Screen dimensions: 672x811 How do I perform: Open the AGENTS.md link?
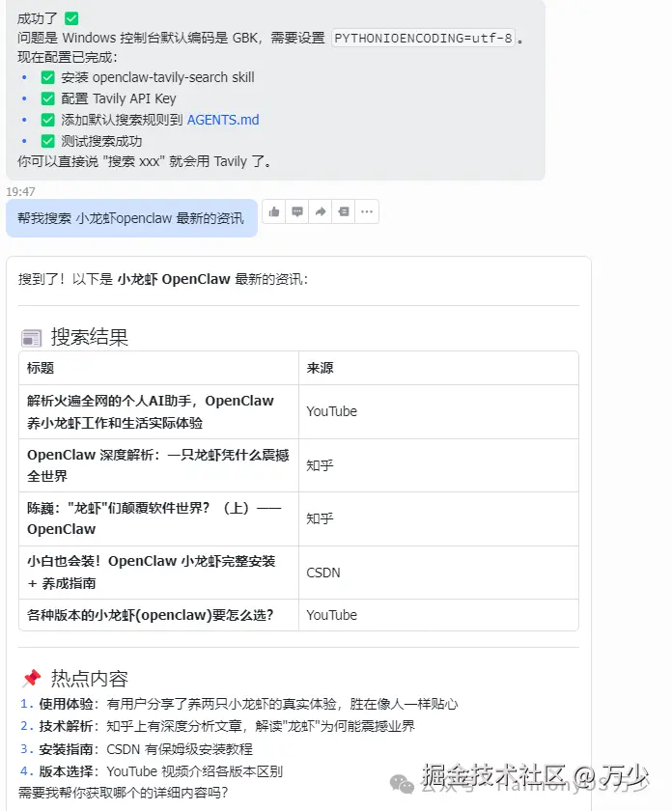click(x=223, y=120)
